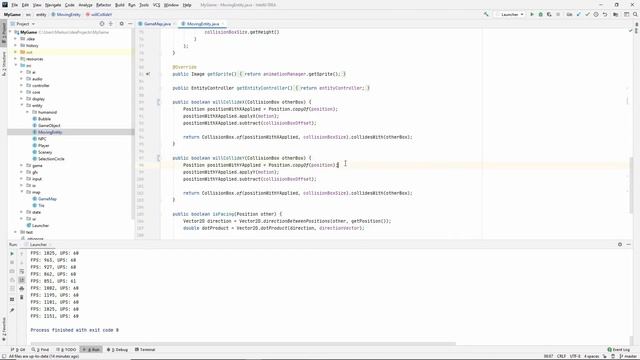The height and width of the screenshot is (360, 640).
Task: Hide the Run panel with minus icon
Action: tap(629, 244)
